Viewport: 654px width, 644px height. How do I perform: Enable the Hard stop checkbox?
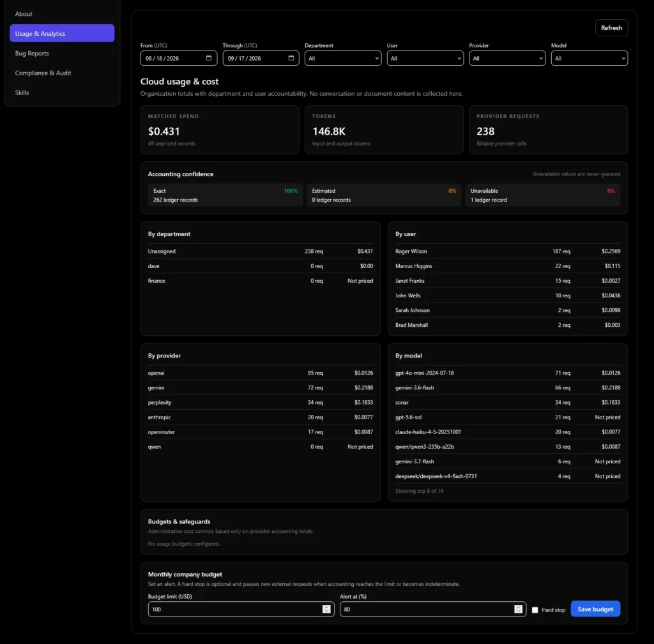click(535, 610)
